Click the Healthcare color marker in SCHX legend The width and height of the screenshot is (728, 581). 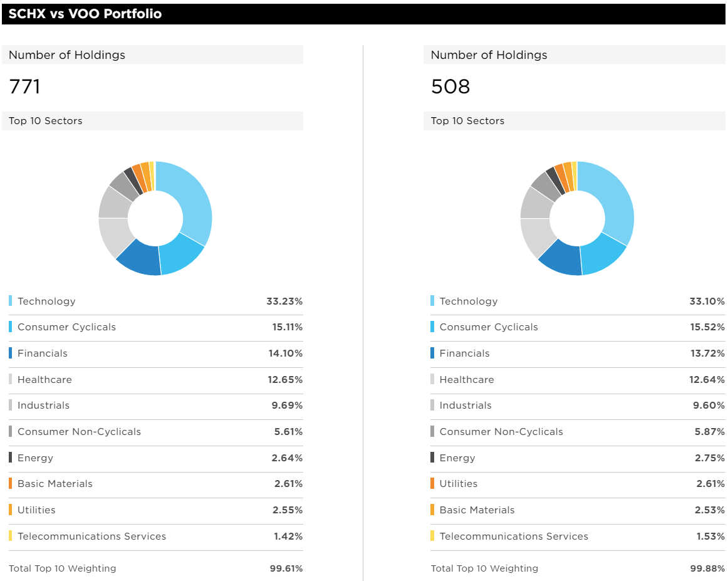click(x=9, y=380)
